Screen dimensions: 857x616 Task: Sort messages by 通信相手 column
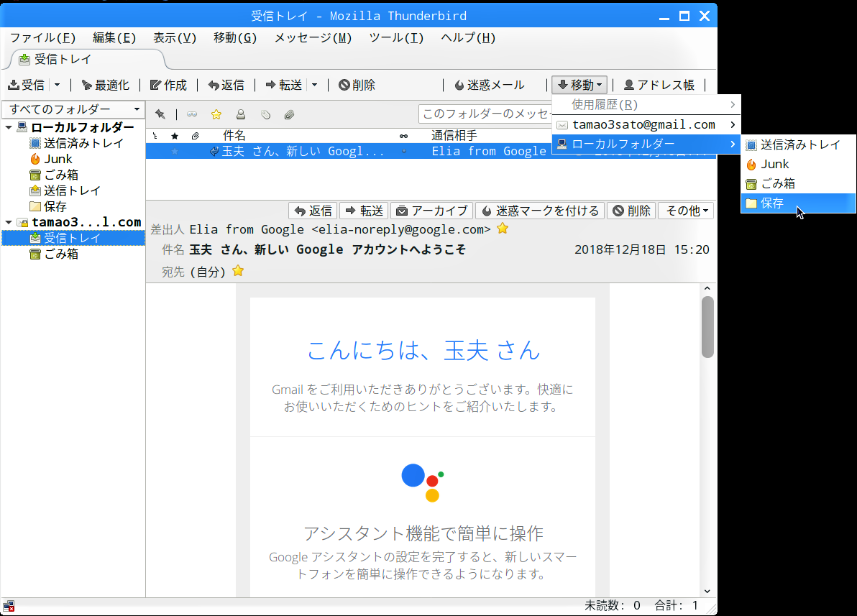pos(454,136)
